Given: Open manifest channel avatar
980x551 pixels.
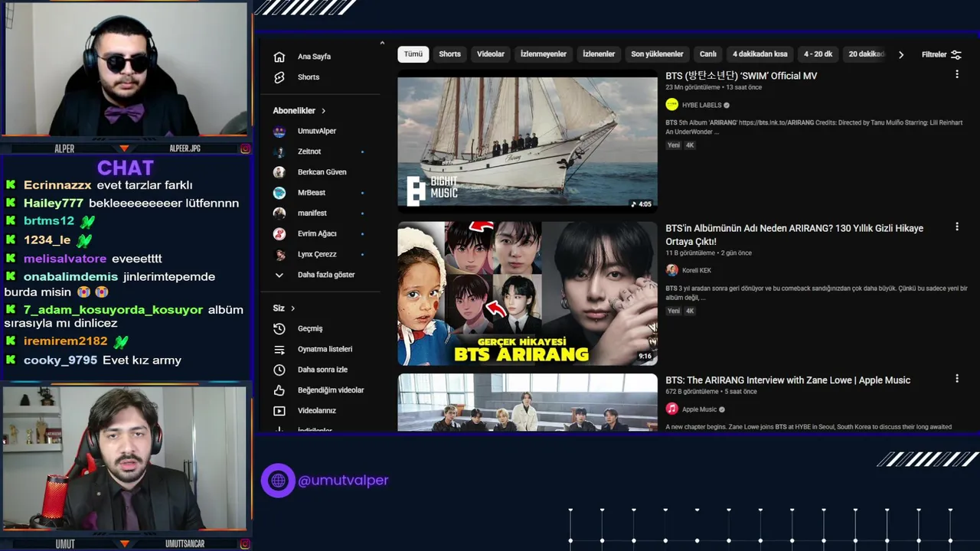Looking at the screenshot, I should pos(279,213).
